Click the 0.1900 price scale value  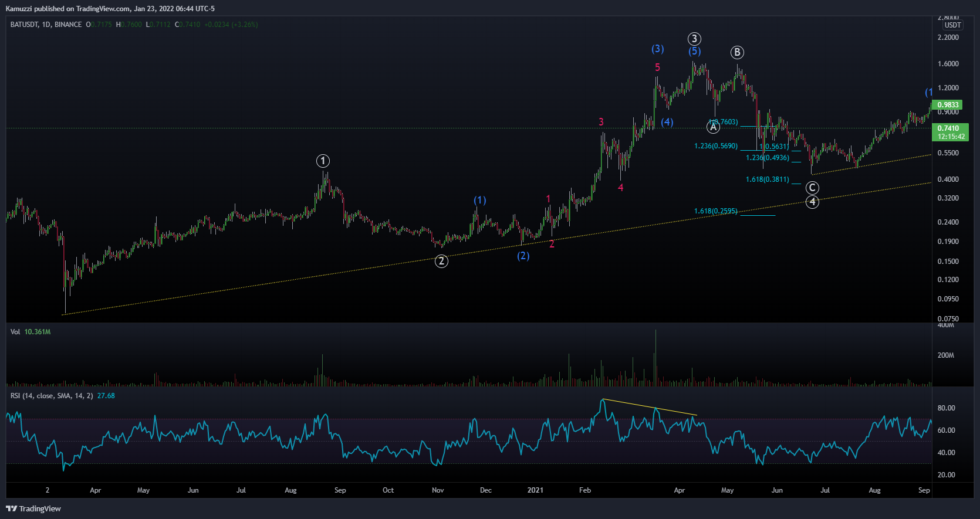948,242
